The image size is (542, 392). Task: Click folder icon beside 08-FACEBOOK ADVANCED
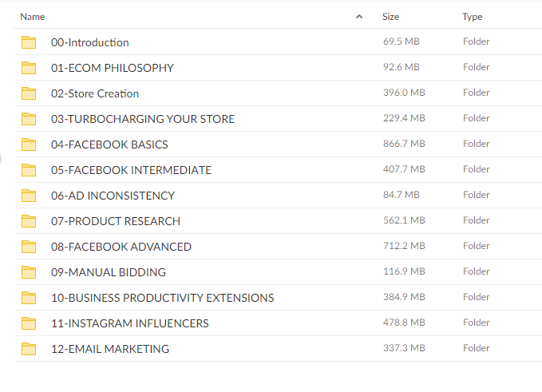(29, 247)
